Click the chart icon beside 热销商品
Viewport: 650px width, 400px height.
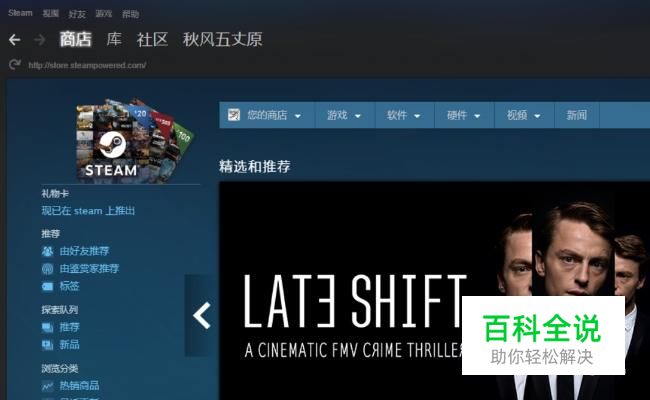[47, 386]
